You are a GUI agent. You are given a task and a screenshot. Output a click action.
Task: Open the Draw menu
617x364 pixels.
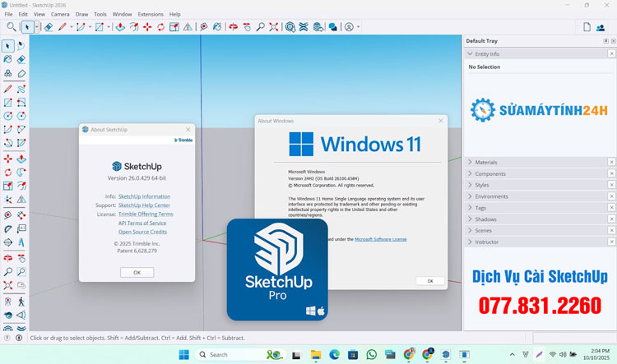tap(81, 14)
